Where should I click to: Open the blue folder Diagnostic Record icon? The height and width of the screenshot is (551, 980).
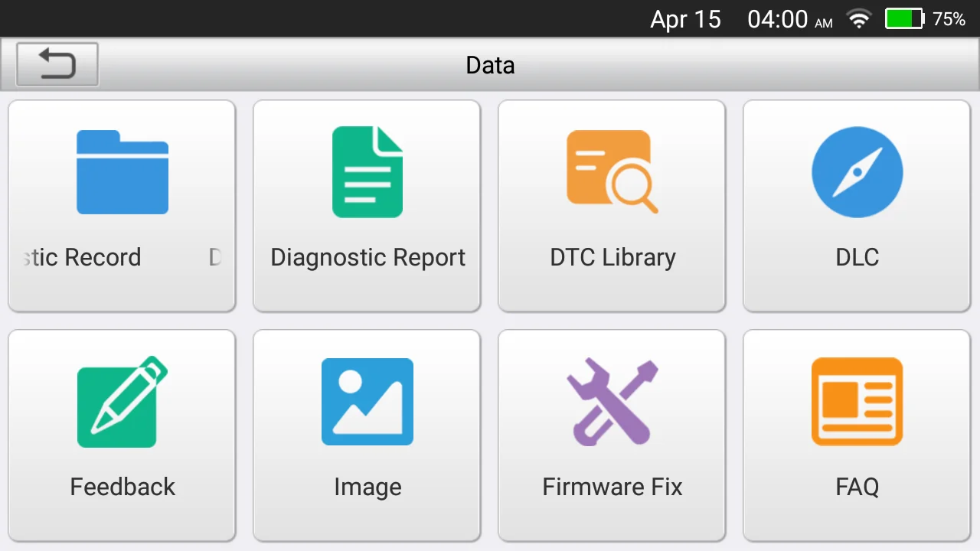pos(122,172)
